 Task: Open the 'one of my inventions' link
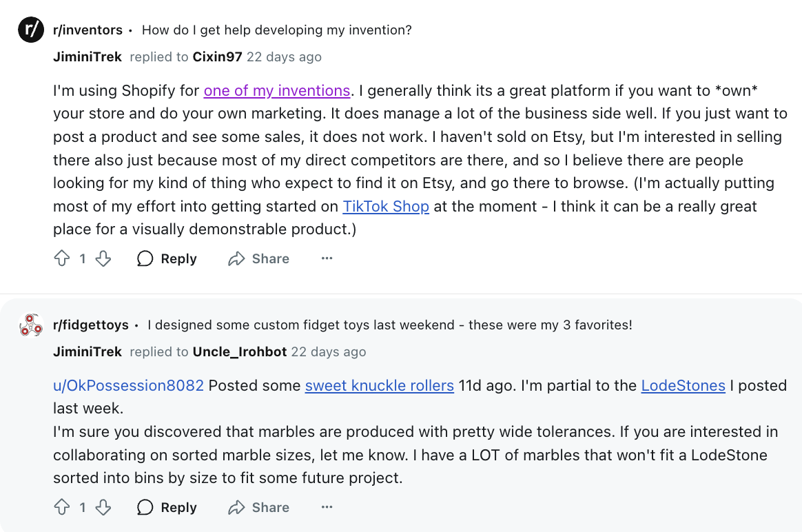[277, 90]
